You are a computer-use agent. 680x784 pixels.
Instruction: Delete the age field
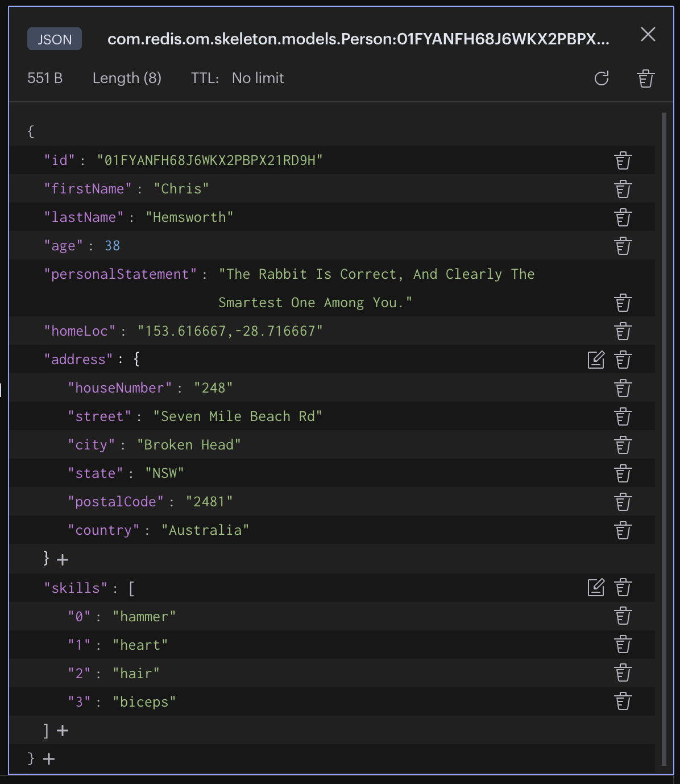623,245
